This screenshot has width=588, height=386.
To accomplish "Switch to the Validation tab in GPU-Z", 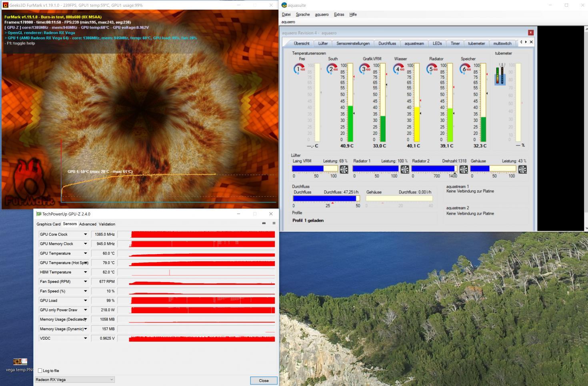I will tap(107, 224).
